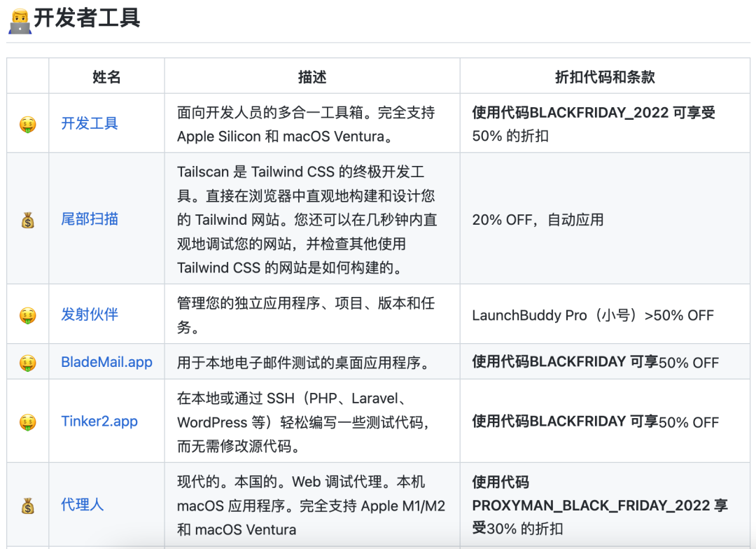Click the 折扣代码和条款 column header
The height and width of the screenshot is (549, 756).
coord(605,77)
